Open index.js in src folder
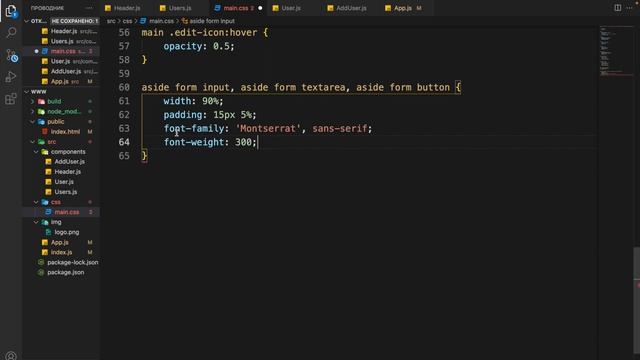This screenshot has width=640, height=360. click(61, 252)
